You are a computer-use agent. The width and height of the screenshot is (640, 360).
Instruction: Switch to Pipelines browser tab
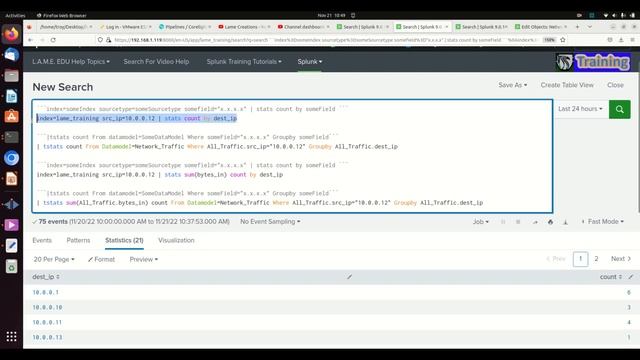point(185,27)
